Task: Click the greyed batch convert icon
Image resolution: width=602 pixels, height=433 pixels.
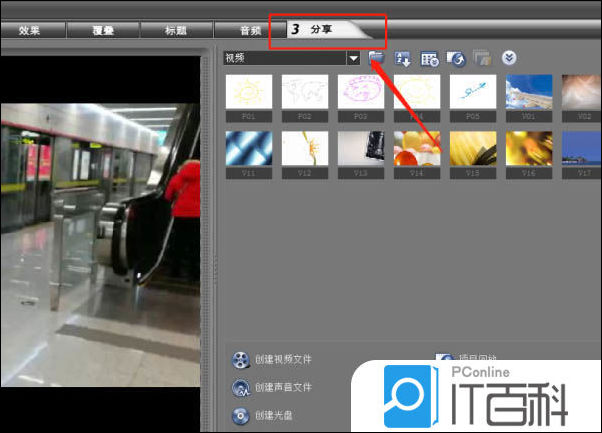Action: point(482,58)
